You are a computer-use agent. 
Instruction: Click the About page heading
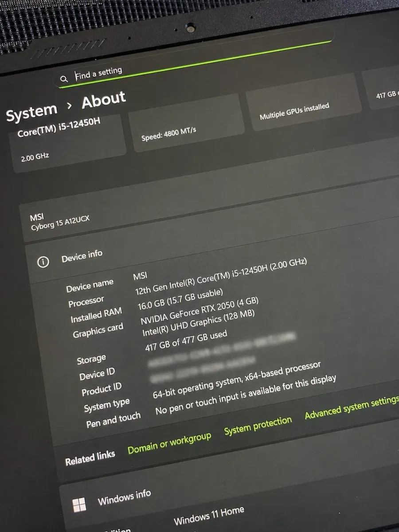click(x=103, y=101)
